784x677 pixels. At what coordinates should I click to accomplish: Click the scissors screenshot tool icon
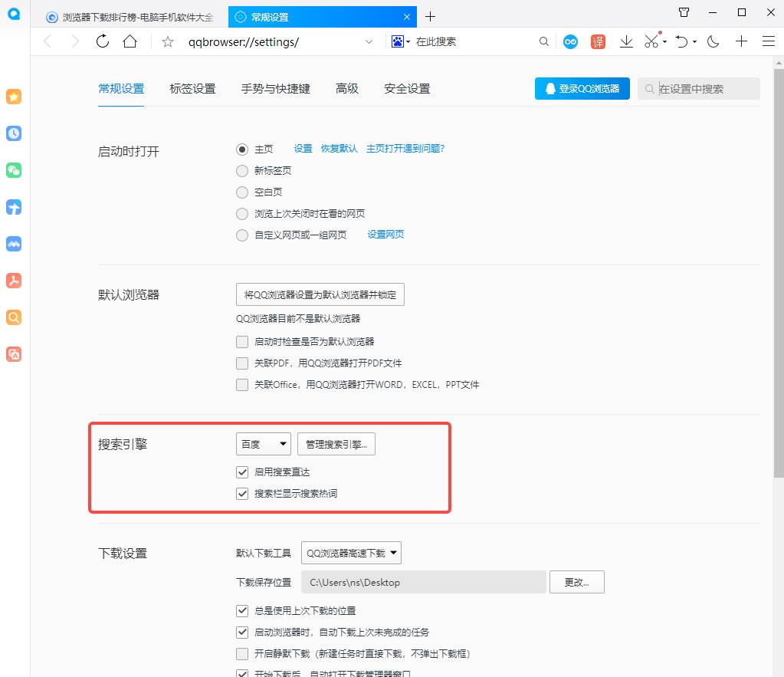coord(651,41)
